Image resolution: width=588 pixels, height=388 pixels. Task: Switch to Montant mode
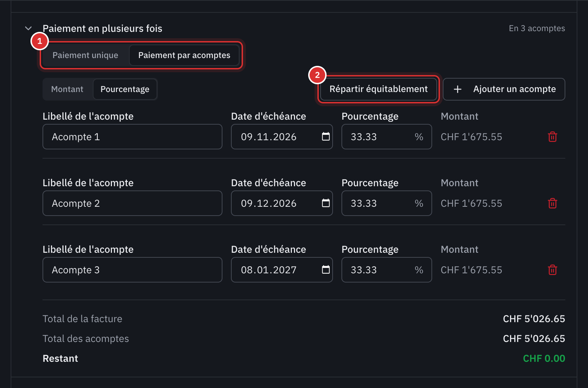tap(67, 89)
